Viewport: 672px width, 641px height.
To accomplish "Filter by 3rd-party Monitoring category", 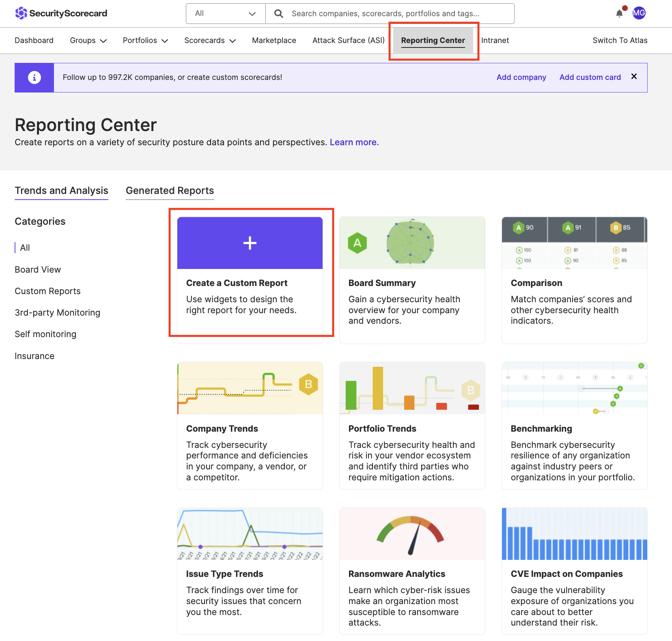I will [58, 313].
